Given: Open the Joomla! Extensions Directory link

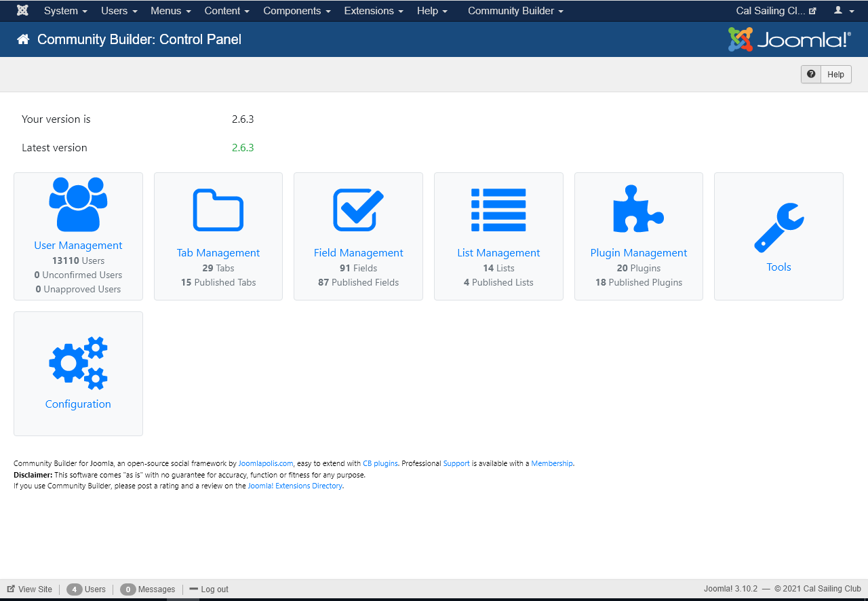Looking at the screenshot, I should [295, 486].
